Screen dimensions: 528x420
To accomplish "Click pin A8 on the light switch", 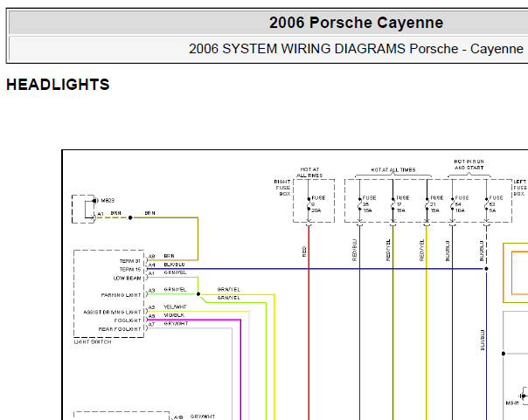I will (x=152, y=256).
